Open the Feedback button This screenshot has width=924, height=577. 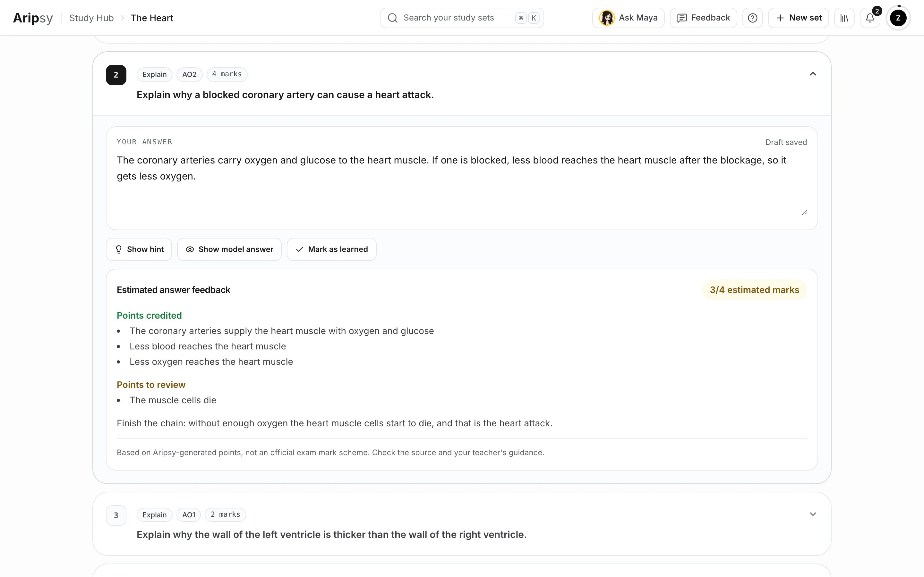[703, 18]
